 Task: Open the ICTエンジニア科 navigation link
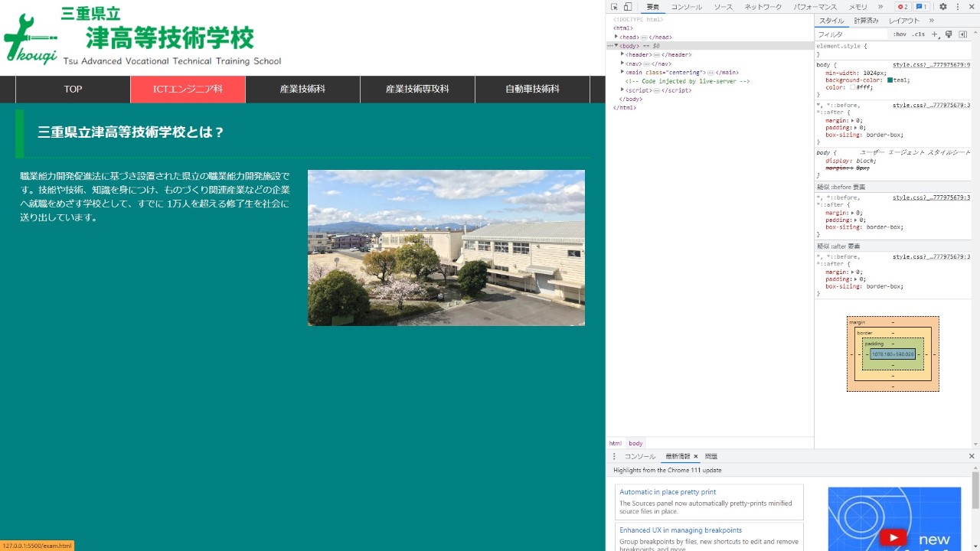pyautogui.click(x=188, y=90)
